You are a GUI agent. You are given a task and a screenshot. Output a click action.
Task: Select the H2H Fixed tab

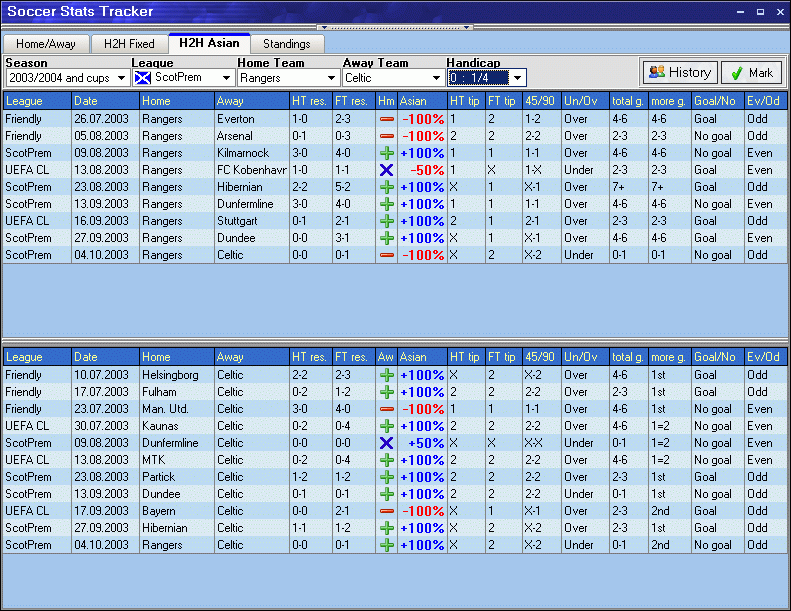[x=128, y=44]
